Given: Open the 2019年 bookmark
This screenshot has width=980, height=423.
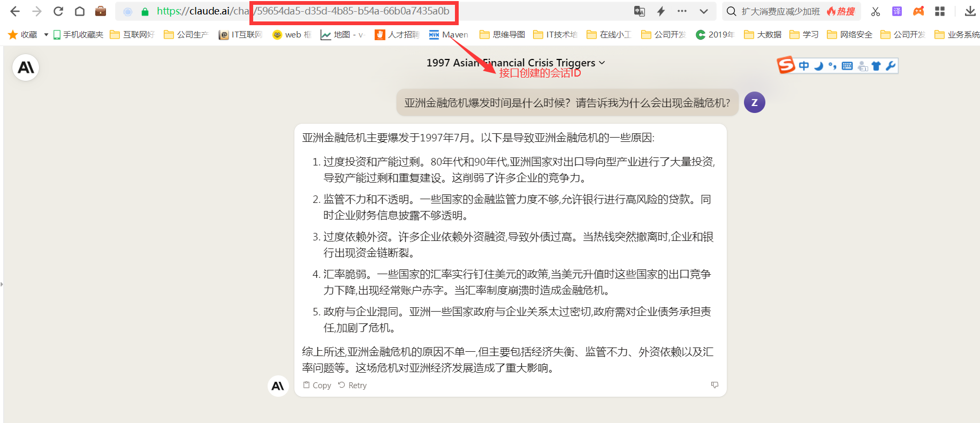Looking at the screenshot, I should tap(715, 35).
